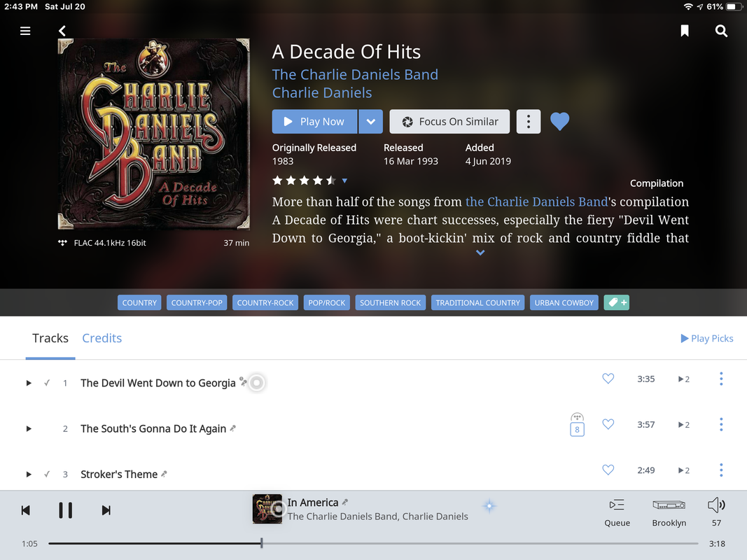
Task: Open lyrics icon beside In America
Action: coord(345,502)
